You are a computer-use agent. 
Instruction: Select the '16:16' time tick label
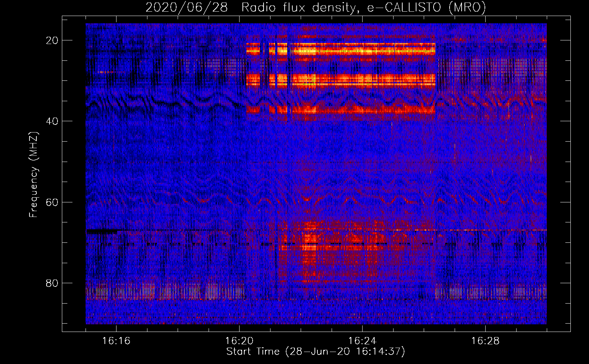point(116,341)
